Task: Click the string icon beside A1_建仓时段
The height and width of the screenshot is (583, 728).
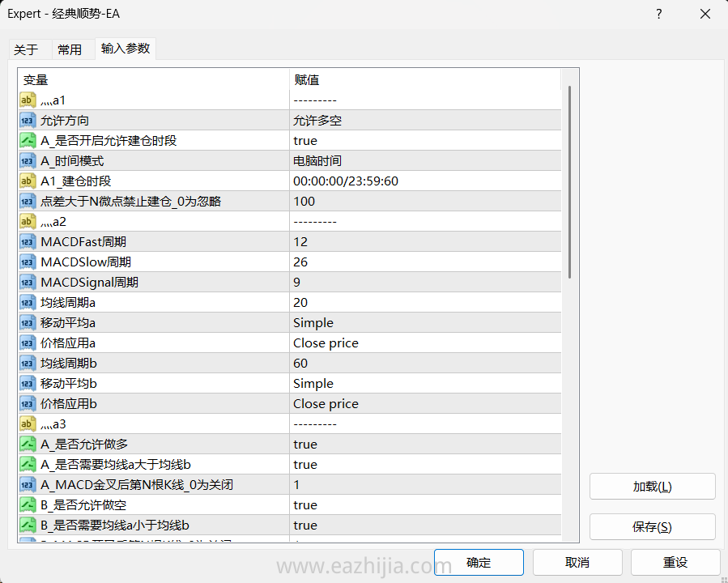Action: [x=28, y=181]
